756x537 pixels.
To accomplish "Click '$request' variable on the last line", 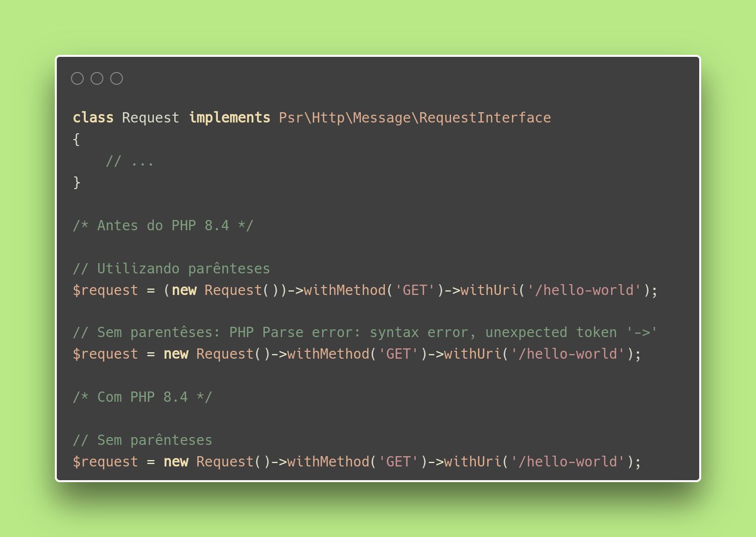I will pos(105,462).
